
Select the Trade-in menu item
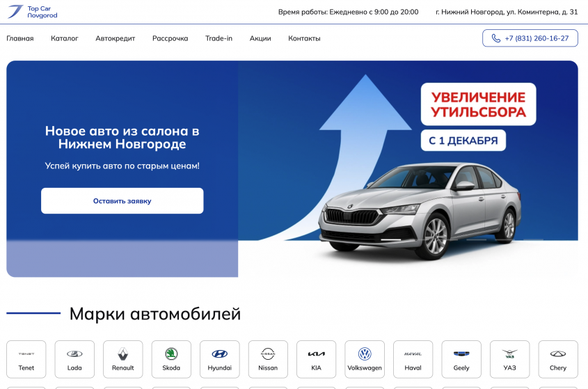pos(218,38)
